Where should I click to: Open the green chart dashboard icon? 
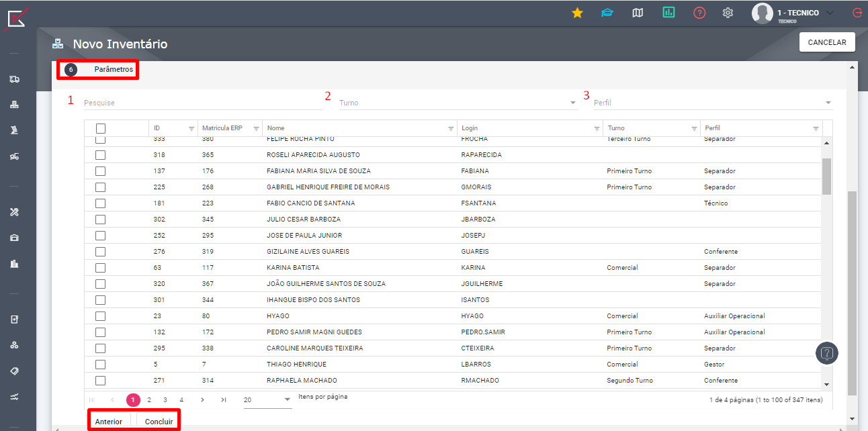point(668,13)
